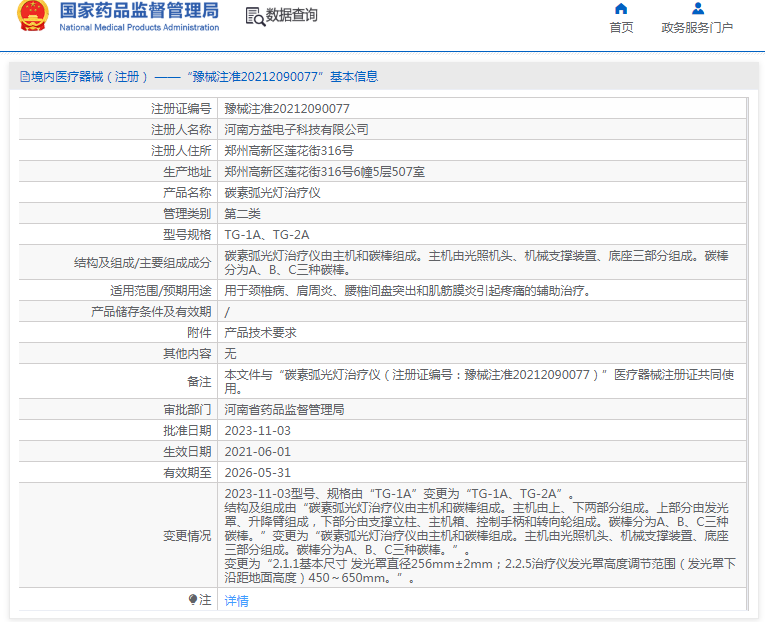Open 数据查询 text link

pos(291,15)
